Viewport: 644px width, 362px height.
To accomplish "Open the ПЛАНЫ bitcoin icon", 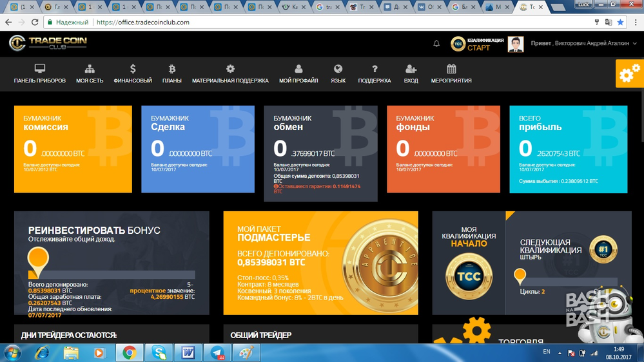I will [171, 68].
